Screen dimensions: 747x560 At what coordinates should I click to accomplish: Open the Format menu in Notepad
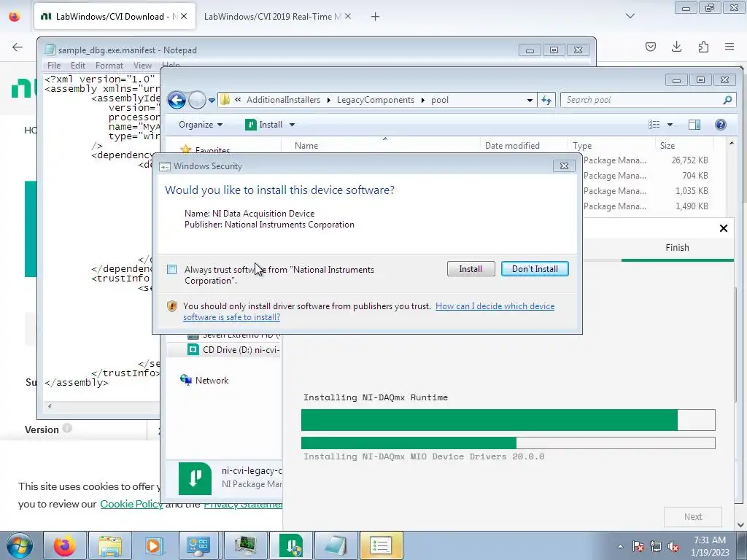pos(109,65)
